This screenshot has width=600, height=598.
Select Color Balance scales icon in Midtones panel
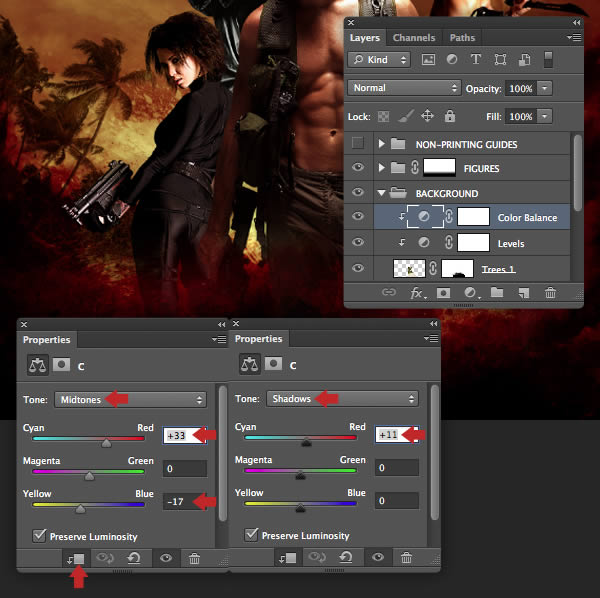click(38, 365)
